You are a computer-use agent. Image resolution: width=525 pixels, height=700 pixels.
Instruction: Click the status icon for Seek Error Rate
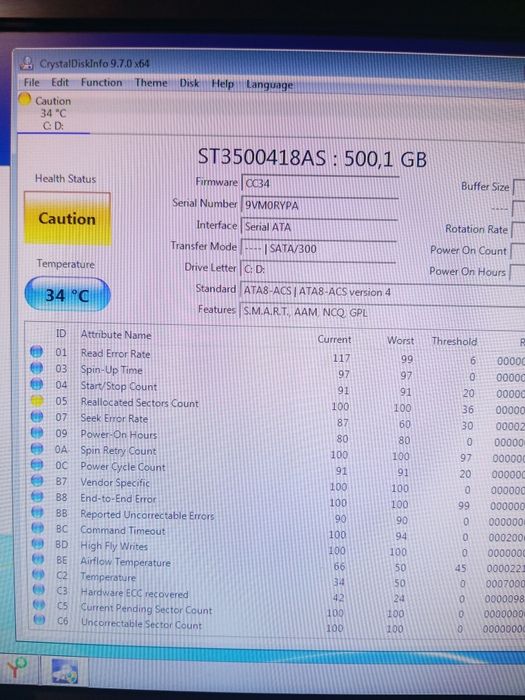click(37, 417)
